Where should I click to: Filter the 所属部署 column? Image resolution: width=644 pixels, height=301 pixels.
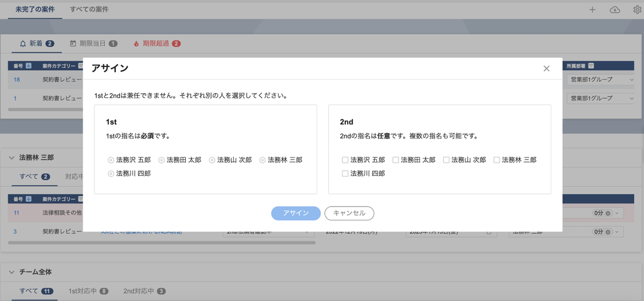[591, 66]
